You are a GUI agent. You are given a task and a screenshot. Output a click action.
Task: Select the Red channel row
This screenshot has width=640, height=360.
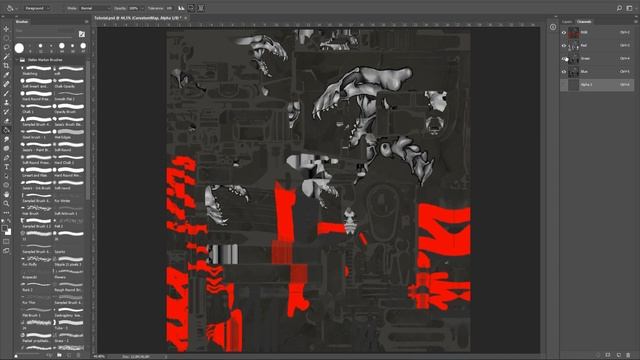pos(597,45)
